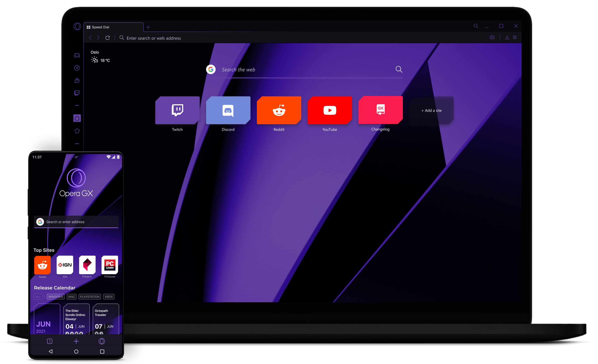The image size is (598, 364).
Task: Open the YouTube speed dial icon
Action: (x=330, y=110)
